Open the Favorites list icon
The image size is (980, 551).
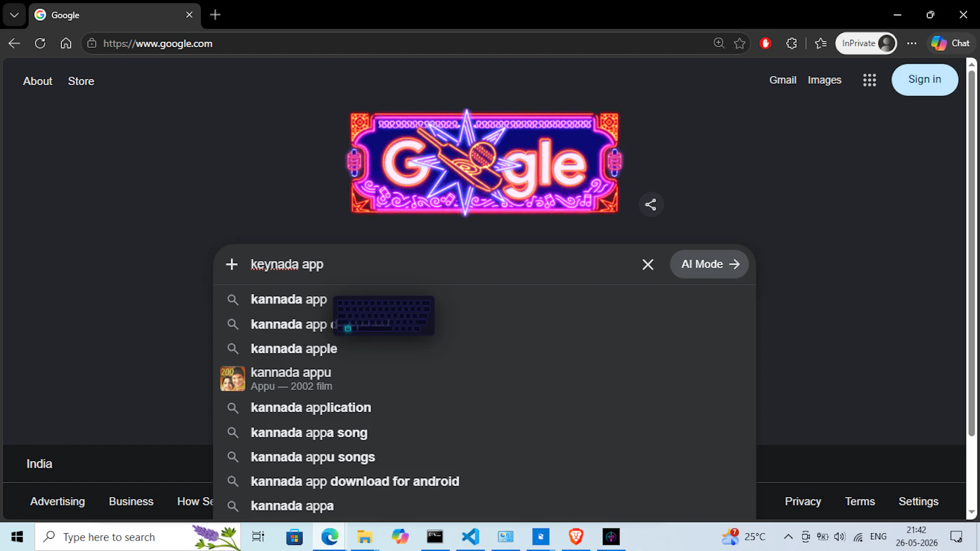tap(821, 43)
